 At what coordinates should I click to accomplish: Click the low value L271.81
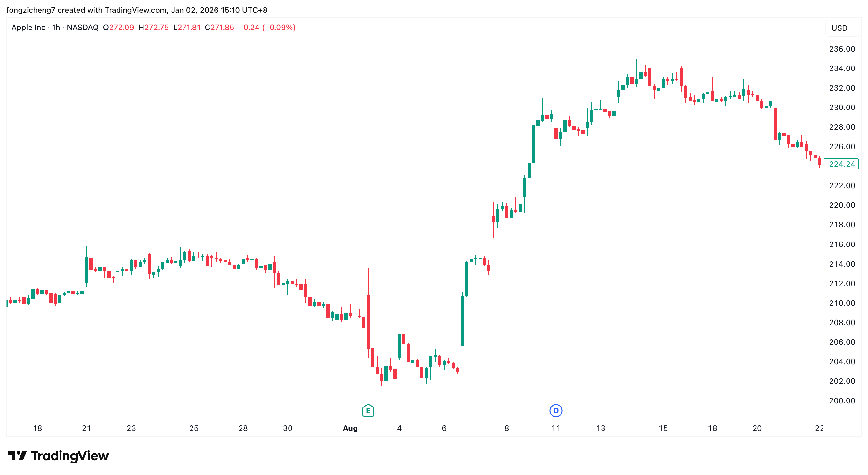pos(187,27)
